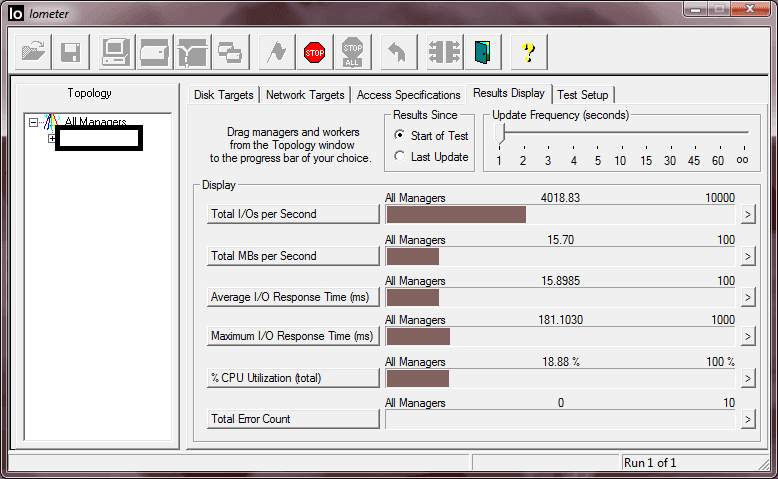Click the 4018.83 I/Os value
Screen dimensions: 778x479
pyautogui.click(x=560, y=198)
